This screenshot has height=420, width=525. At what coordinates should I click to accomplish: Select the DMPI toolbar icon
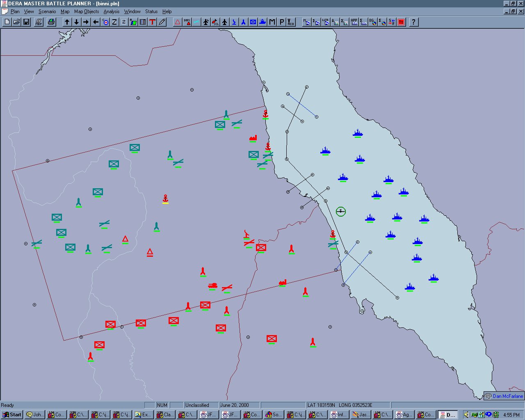click(x=187, y=22)
